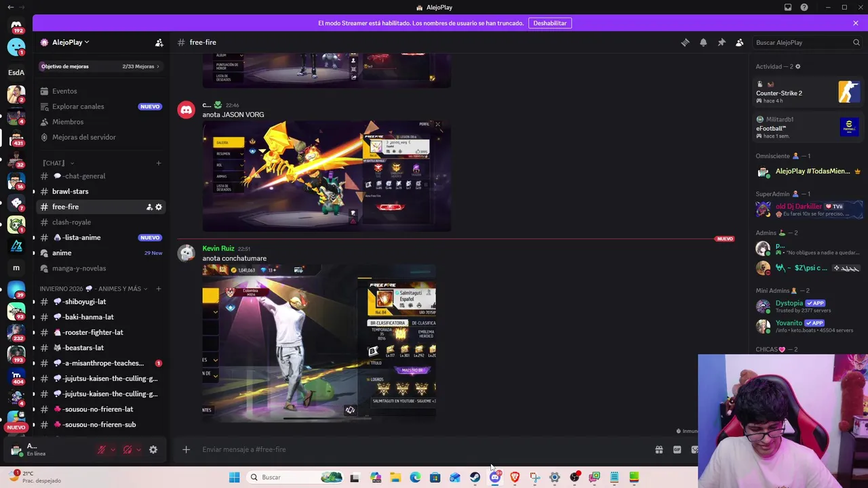The width and height of the screenshot is (868, 488).
Task: Open beastars-lat channel
Action: (x=100, y=348)
